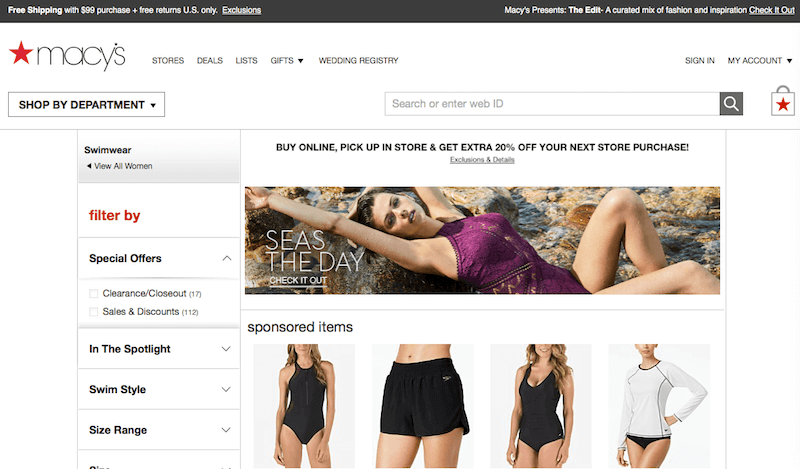Click the Swimwear category heading
This screenshot has width=800, height=469.
108,150
